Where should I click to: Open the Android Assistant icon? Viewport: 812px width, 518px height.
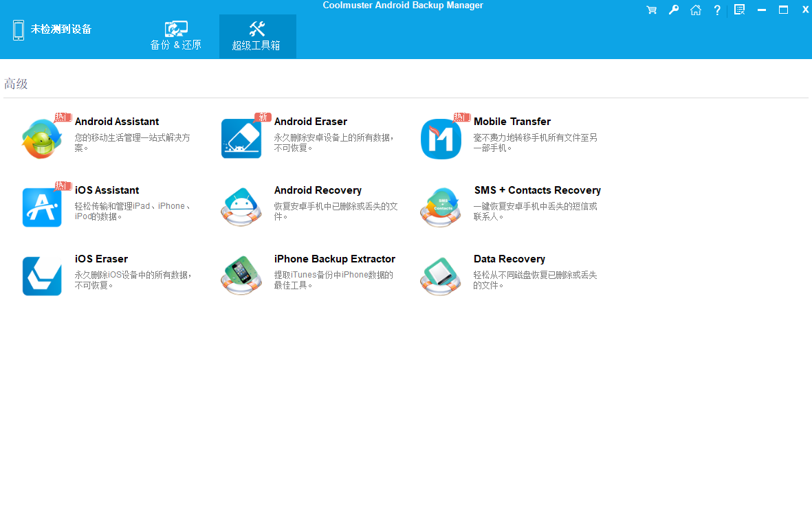(42, 139)
